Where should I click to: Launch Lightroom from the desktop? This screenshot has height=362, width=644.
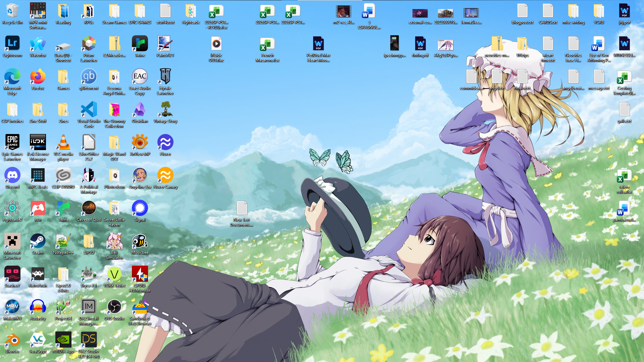[12, 47]
